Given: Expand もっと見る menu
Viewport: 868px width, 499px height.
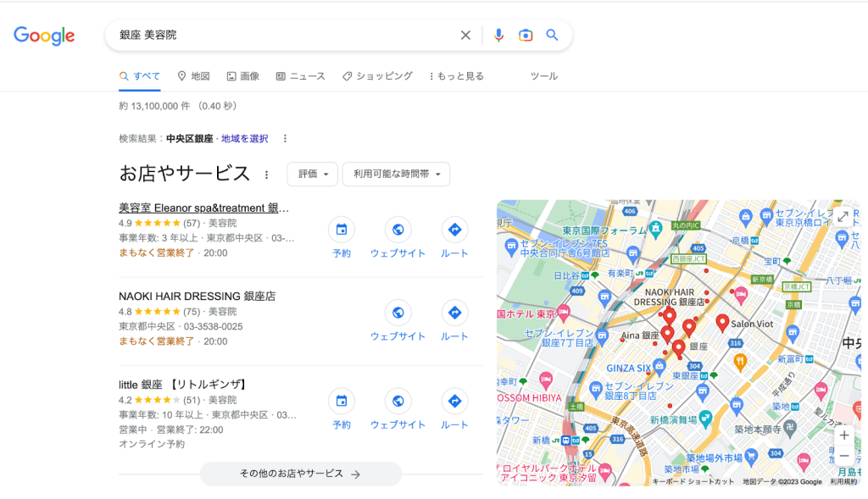Looking at the screenshot, I should (457, 76).
